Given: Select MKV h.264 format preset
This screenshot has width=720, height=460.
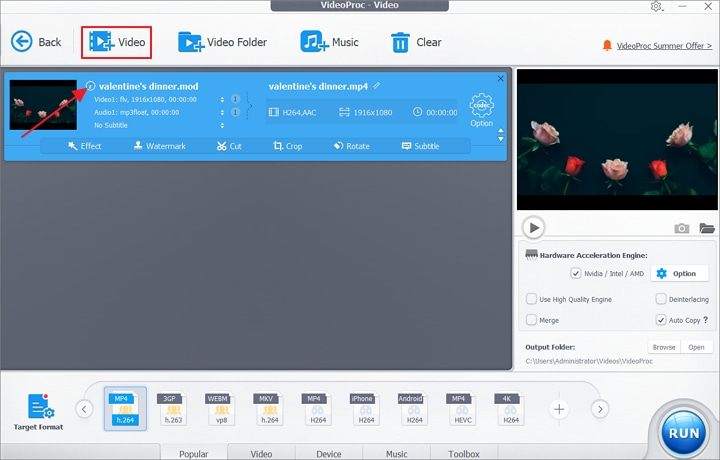Looking at the screenshot, I should (x=270, y=409).
